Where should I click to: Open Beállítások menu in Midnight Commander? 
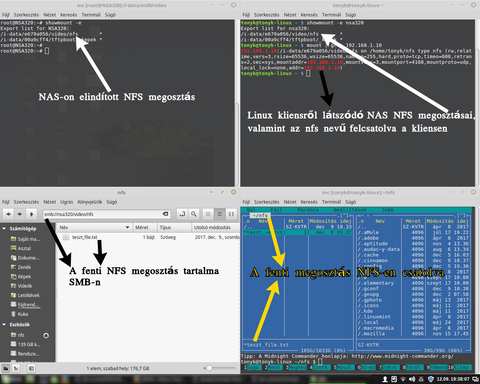[x=350, y=210]
